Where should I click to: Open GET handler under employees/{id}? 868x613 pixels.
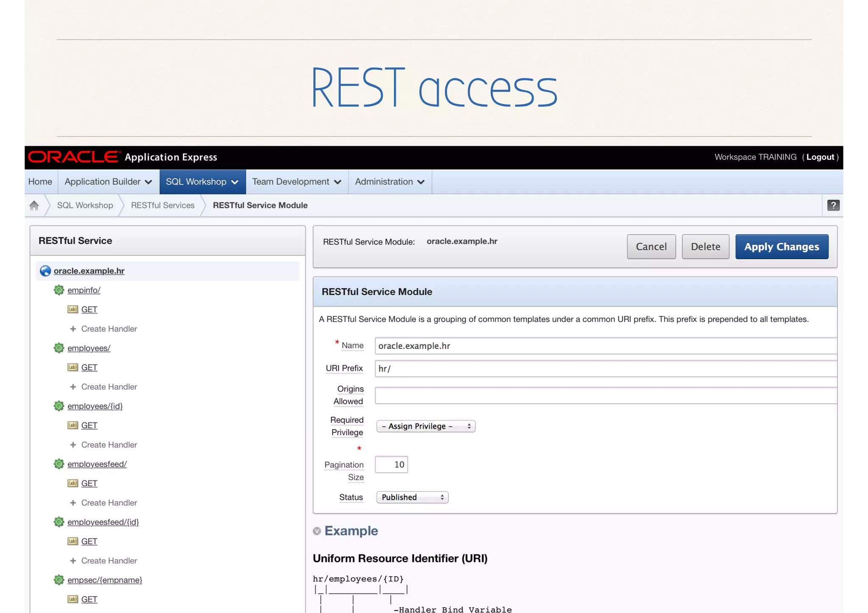(89, 426)
